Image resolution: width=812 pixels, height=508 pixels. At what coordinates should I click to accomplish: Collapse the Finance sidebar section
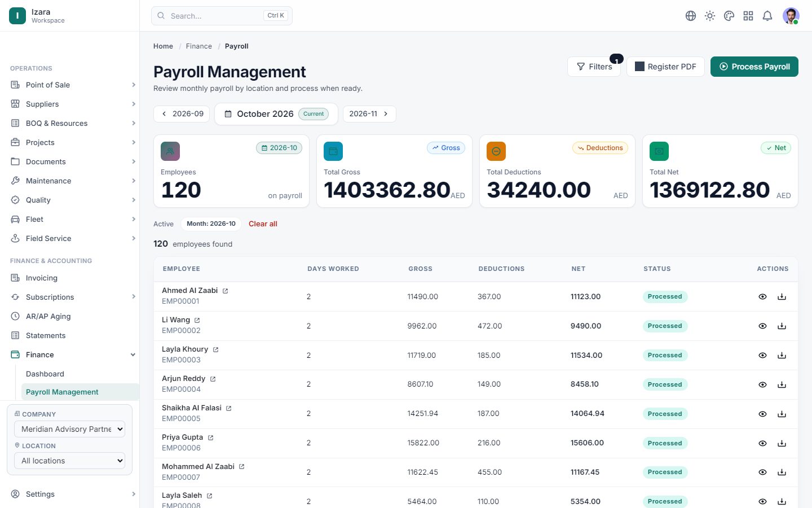[74, 354]
